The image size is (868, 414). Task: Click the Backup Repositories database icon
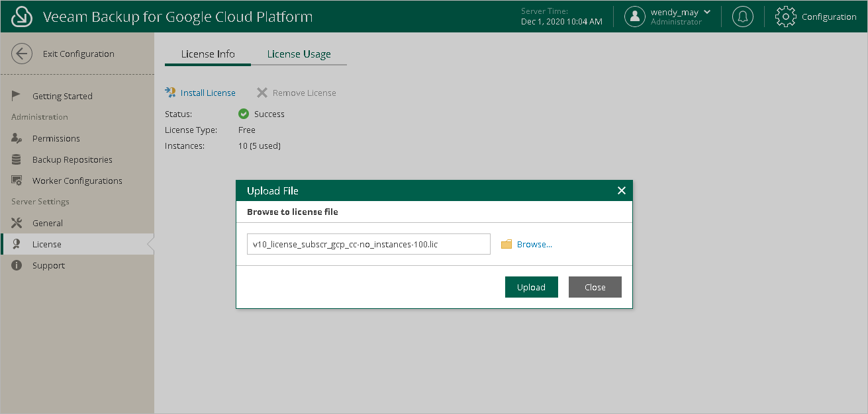click(17, 159)
